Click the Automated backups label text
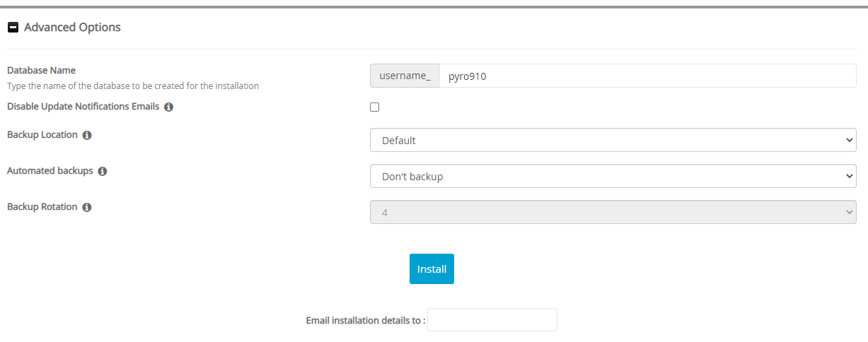 [x=50, y=171]
